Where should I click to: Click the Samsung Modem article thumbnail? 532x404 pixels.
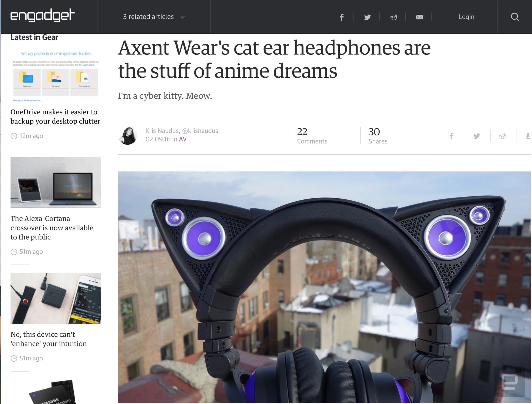(56, 391)
